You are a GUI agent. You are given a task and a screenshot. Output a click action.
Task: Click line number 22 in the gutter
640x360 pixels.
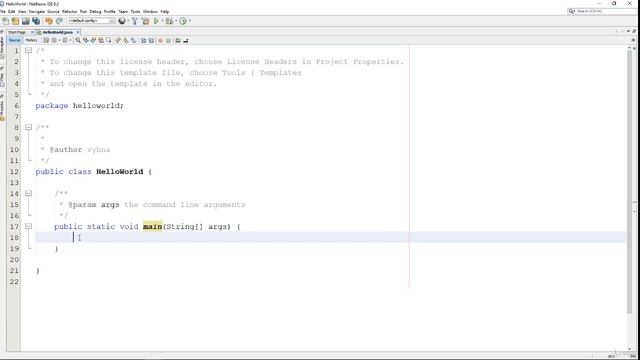click(x=14, y=282)
